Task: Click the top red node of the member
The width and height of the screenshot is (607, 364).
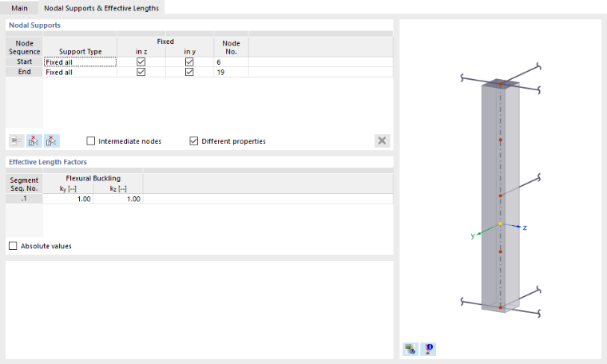Action: tap(501, 84)
